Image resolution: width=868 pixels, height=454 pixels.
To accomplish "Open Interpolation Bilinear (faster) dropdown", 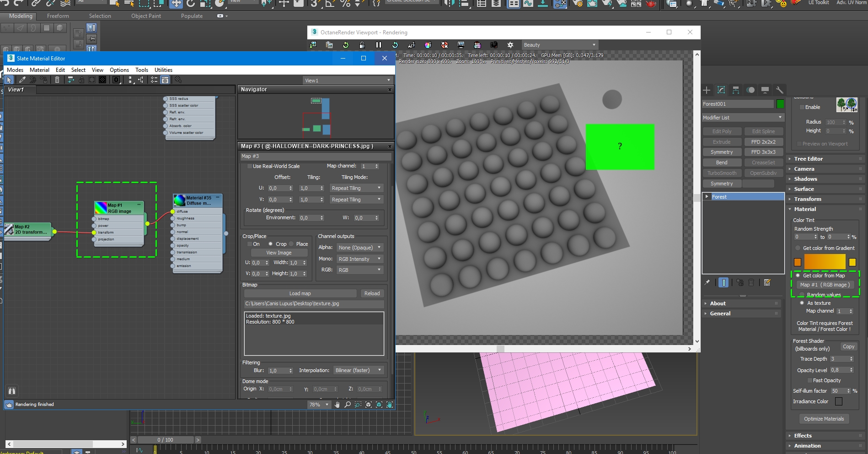I will [358, 370].
